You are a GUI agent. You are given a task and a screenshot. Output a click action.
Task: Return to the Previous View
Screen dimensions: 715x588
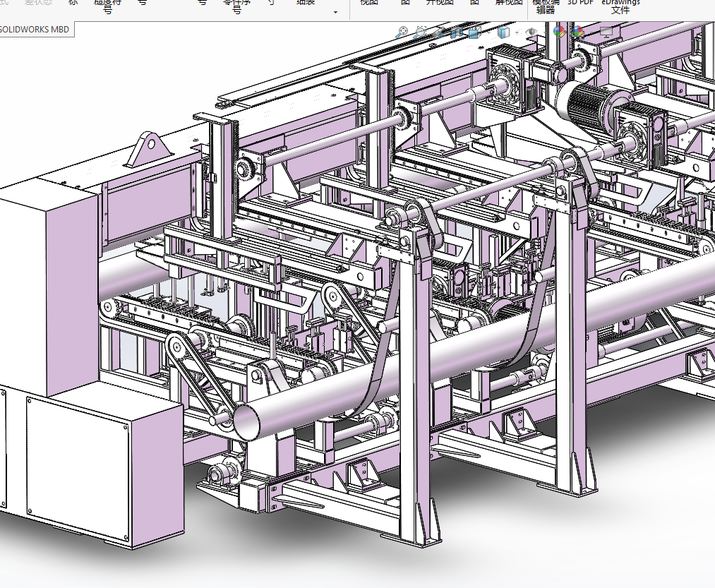point(438,33)
